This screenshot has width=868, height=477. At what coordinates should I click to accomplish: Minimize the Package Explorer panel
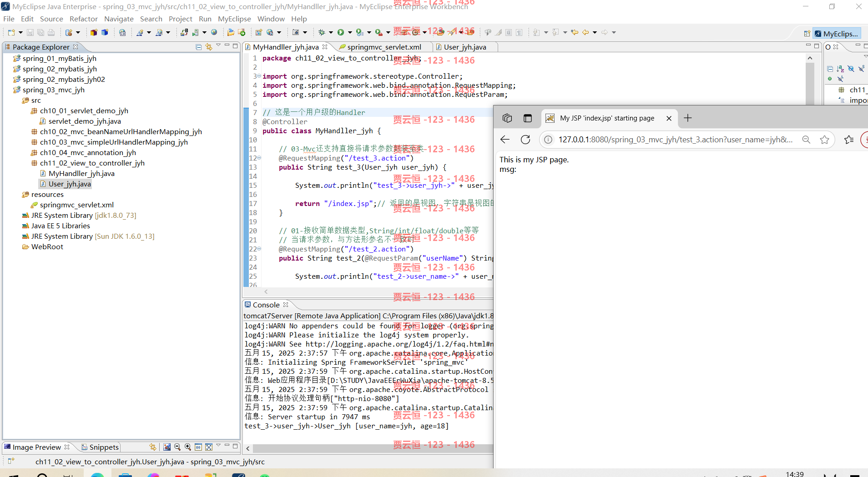click(227, 46)
